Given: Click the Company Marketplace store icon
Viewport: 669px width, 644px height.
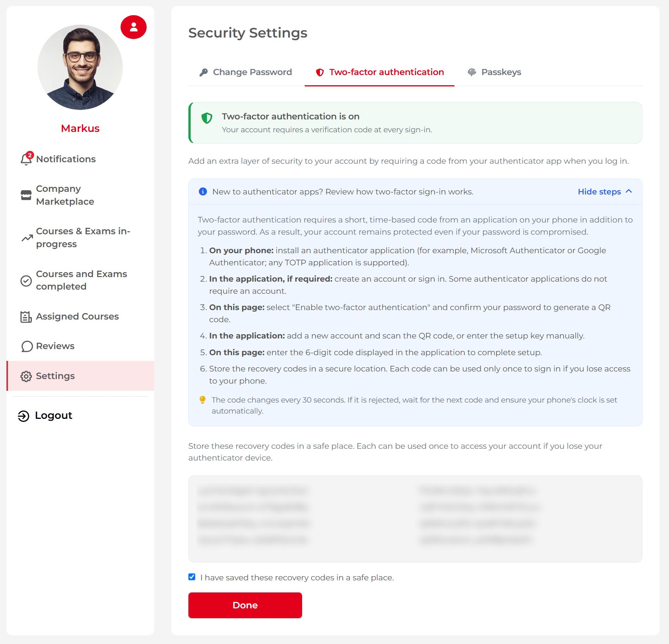Looking at the screenshot, I should 26,195.
